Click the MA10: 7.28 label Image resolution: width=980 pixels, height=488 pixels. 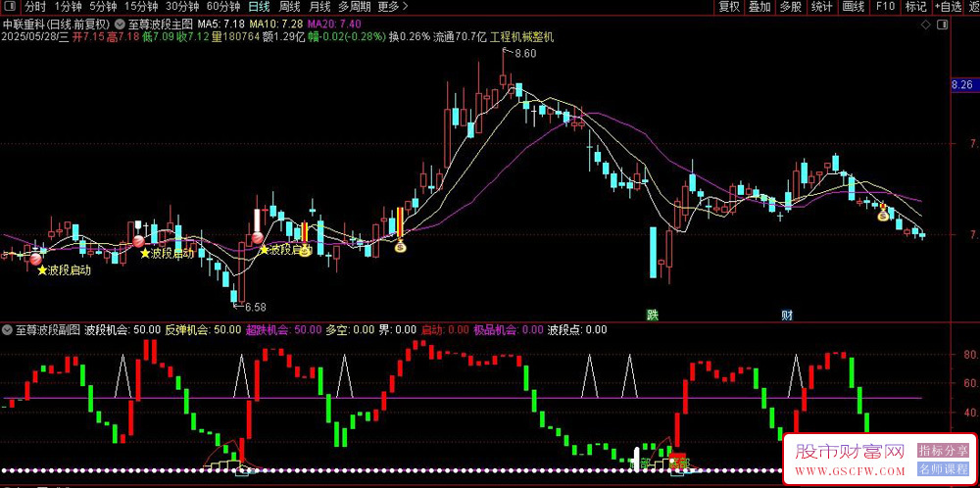(x=277, y=24)
